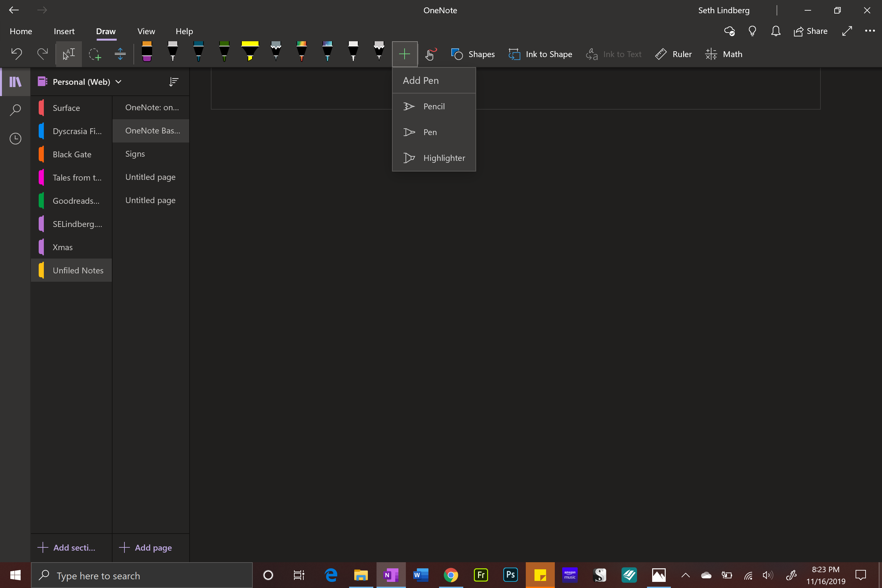Open the Shapes gallery

[473, 54]
